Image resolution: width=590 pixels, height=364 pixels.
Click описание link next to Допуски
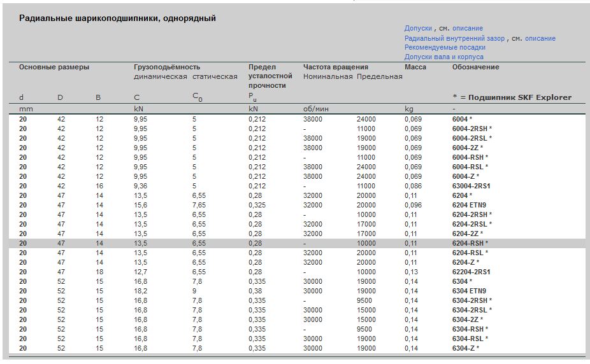click(x=467, y=29)
